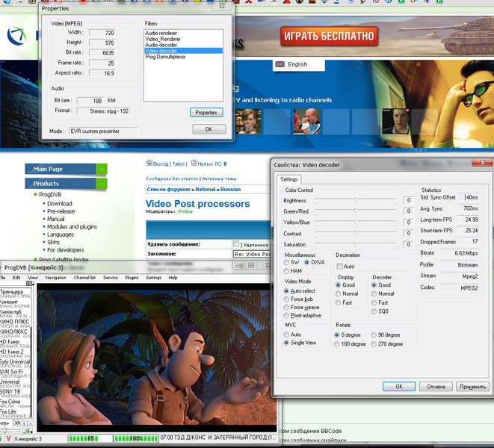This screenshot has height=448, width=494.
Task: Enable the Decimation Auto checkbox
Action: (340, 266)
